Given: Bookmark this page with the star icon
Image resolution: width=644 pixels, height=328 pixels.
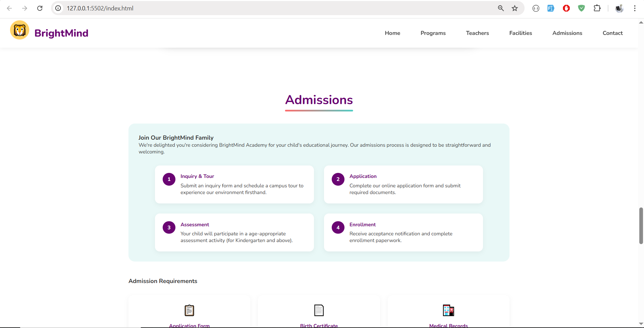Looking at the screenshot, I should coord(515,8).
